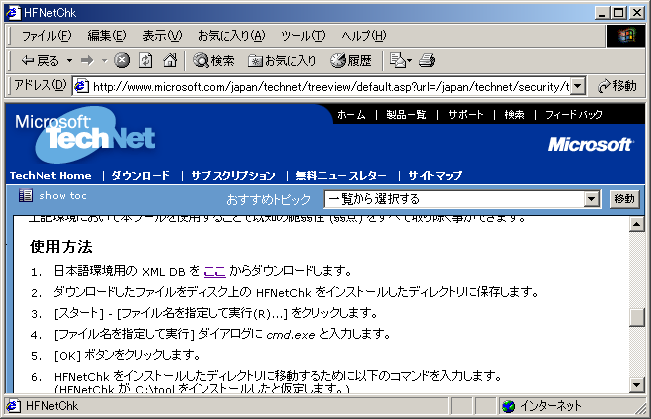Follow the フィードバック link

click(x=574, y=115)
